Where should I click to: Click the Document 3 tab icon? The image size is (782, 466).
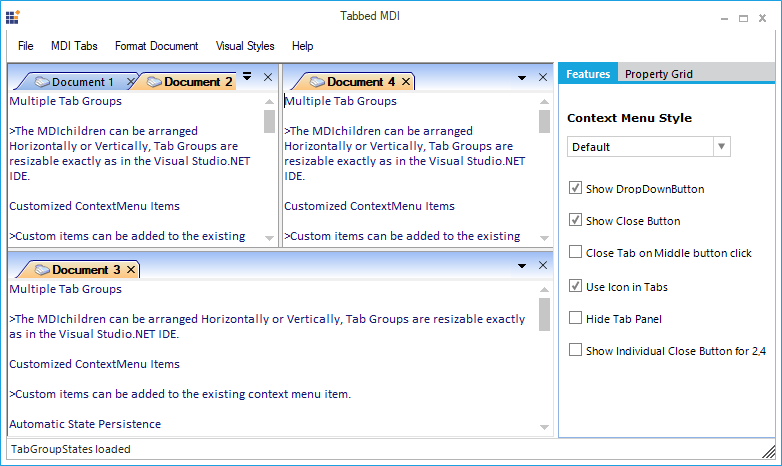[42, 270]
